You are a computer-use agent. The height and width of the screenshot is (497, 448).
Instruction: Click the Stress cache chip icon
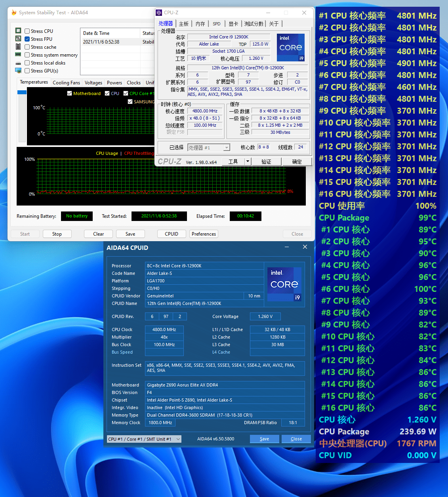[18, 47]
